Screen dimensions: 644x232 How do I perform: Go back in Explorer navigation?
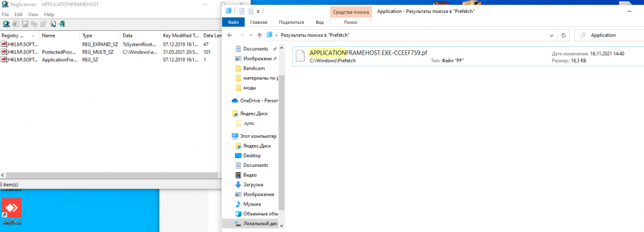[230, 35]
